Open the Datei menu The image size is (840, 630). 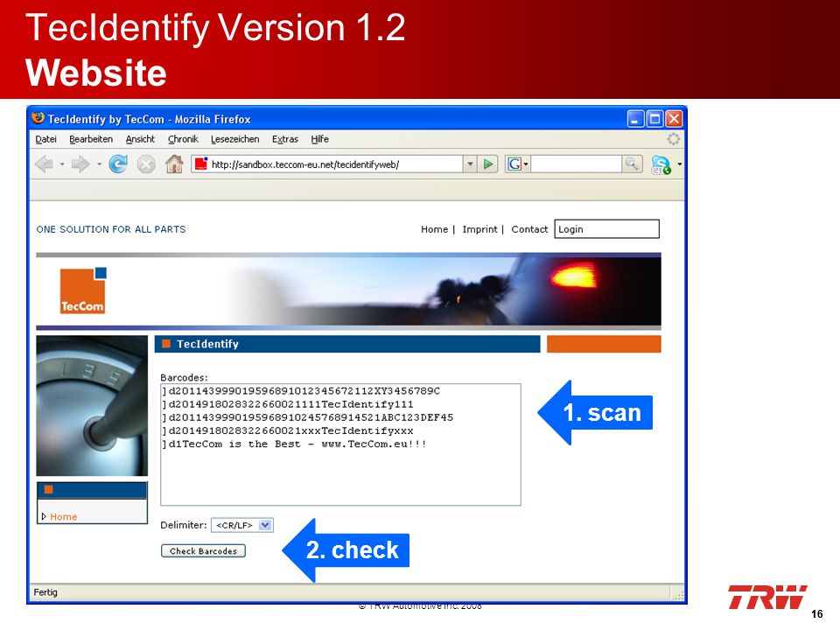tap(46, 139)
